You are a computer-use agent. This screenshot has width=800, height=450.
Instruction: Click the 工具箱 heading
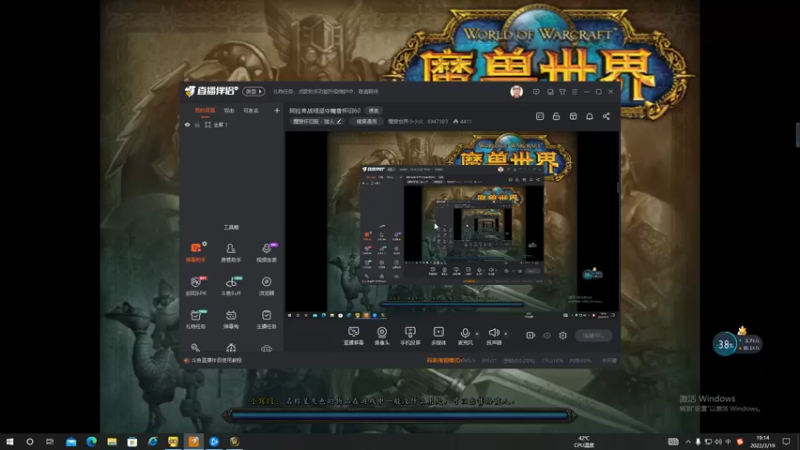coord(231,227)
